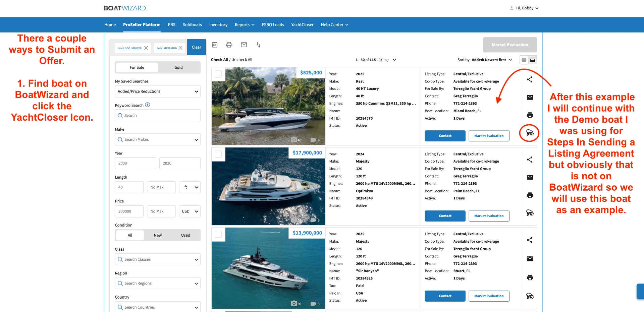Switch to detailed card view icon
This screenshot has height=312, width=644.
(x=533, y=60)
